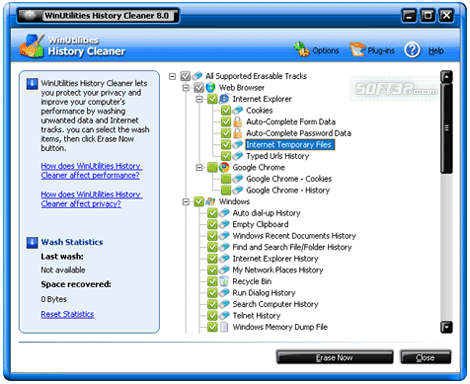Click the lock icon beside Auto-Complete Form Data
The image size is (470, 384).
pos(237,122)
